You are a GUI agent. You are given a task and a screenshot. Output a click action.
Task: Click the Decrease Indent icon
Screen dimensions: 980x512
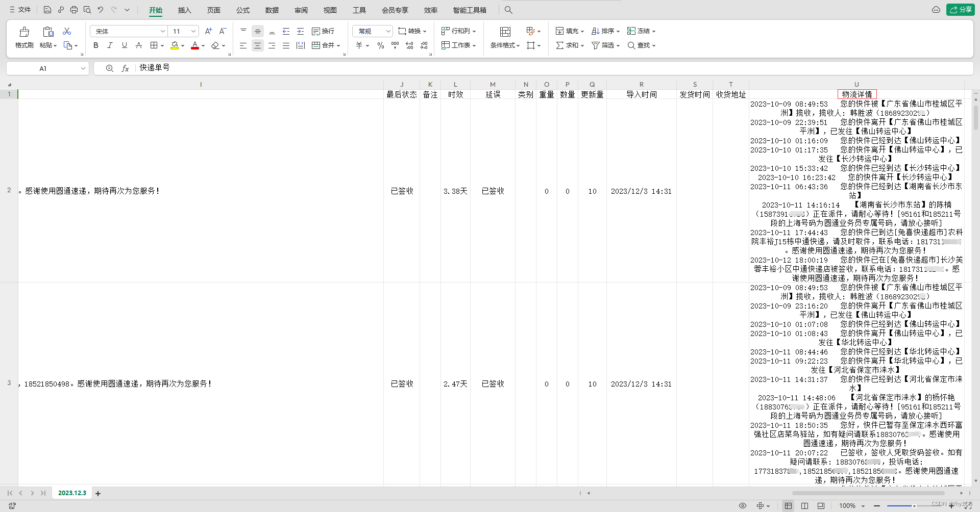[286, 31]
